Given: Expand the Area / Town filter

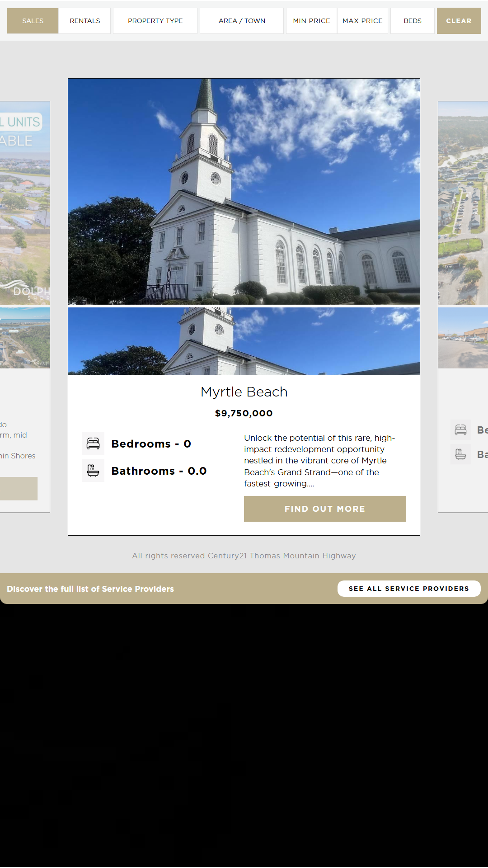Looking at the screenshot, I should pyautogui.click(x=242, y=21).
